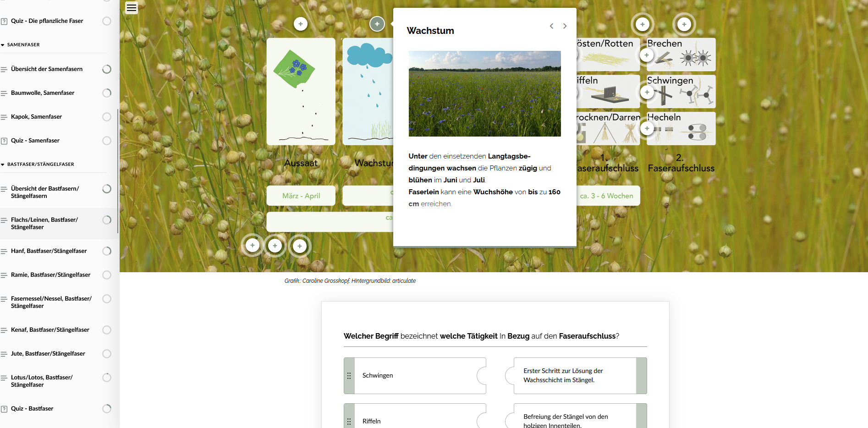Go to next popup with right arrow
This screenshot has height=428, width=868.
coord(565,26)
